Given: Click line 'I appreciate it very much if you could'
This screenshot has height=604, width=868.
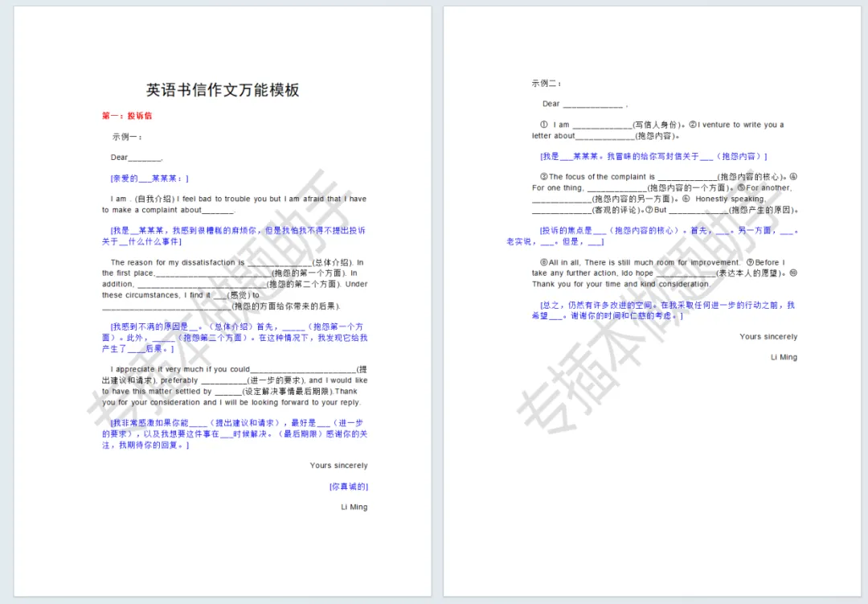Looking at the screenshot, I should (x=239, y=370).
